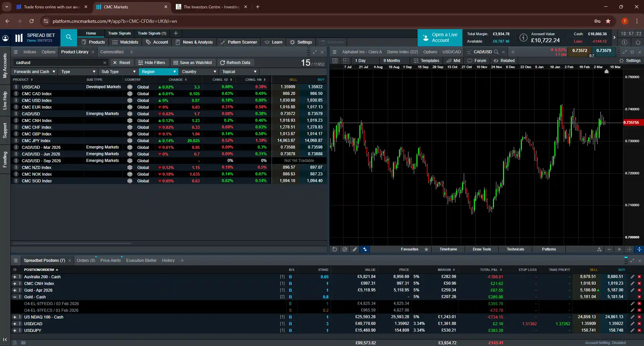This screenshot has height=346, width=644.
Task: Click the chart list view icon
Action: tap(335, 61)
